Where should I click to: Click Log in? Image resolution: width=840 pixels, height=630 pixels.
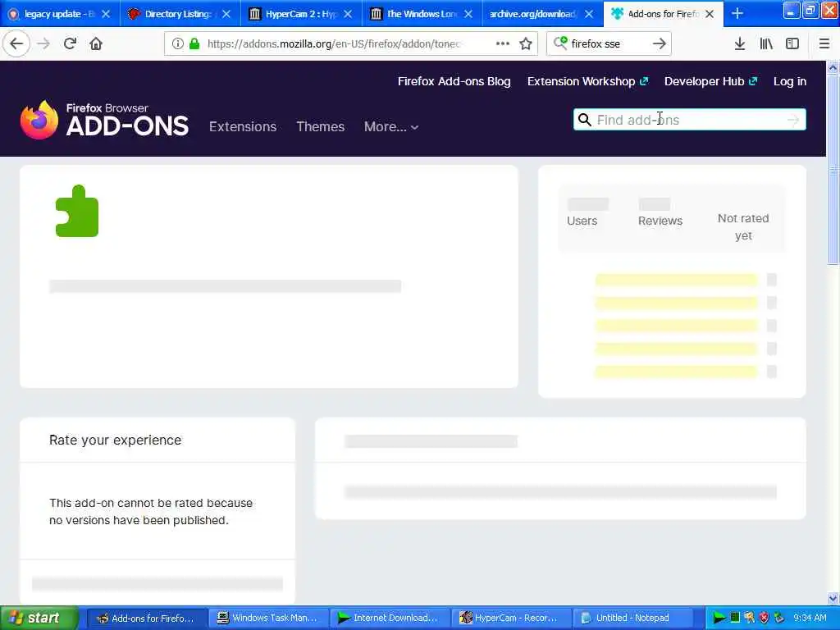pos(790,81)
